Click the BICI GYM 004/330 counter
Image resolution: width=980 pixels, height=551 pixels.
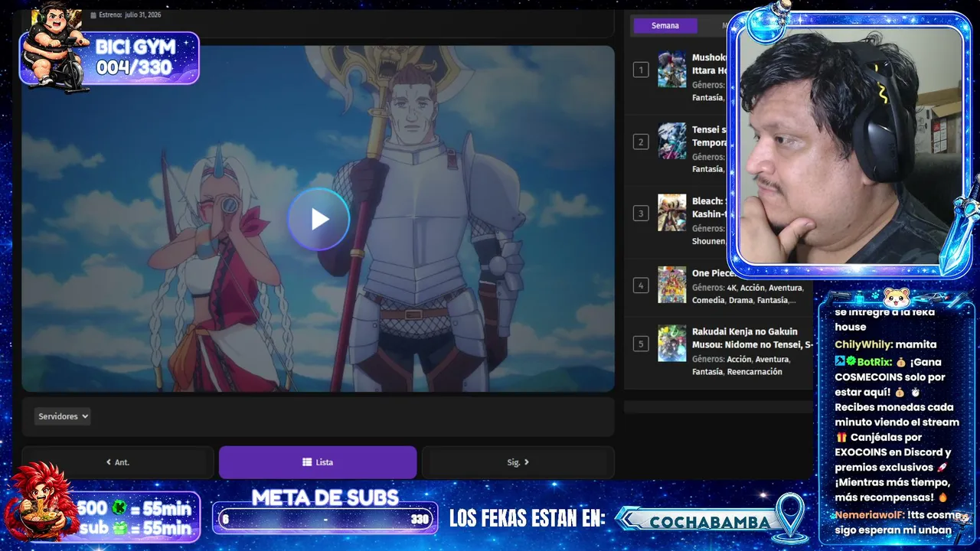pyautogui.click(x=136, y=57)
